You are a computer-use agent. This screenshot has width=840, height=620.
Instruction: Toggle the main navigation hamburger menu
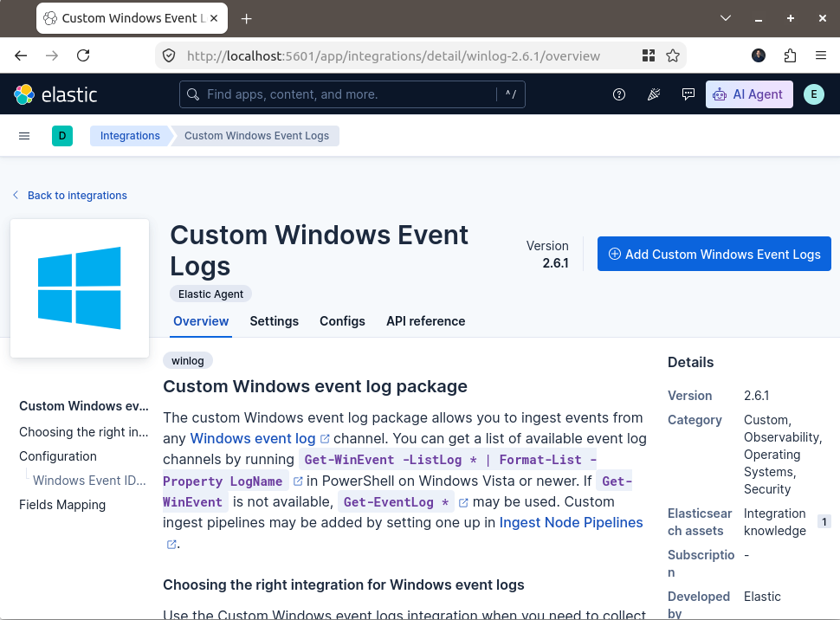click(x=24, y=136)
